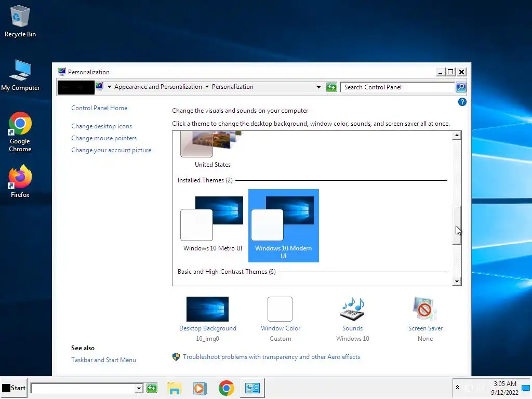Open Taskbar and Start Menu link

tap(103, 360)
